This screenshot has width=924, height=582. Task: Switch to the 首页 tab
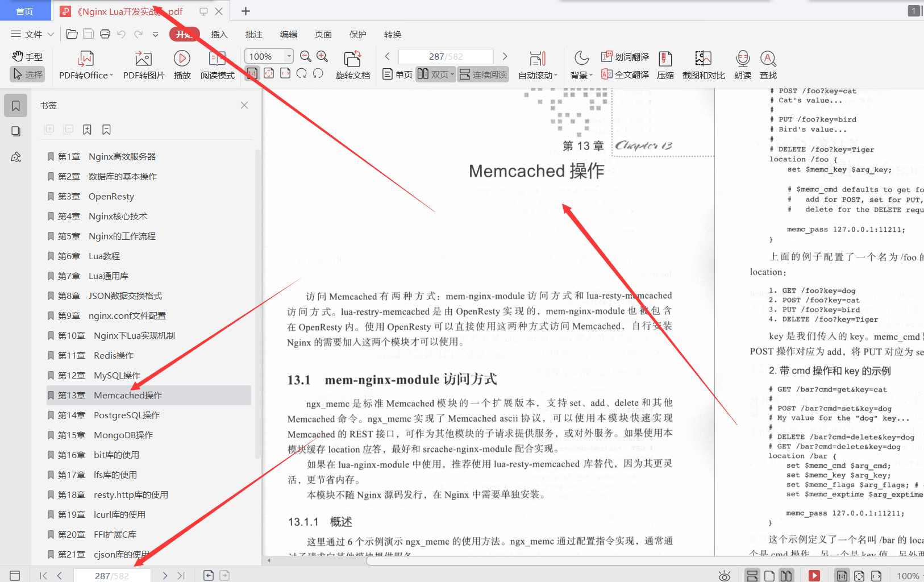coord(25,10)
